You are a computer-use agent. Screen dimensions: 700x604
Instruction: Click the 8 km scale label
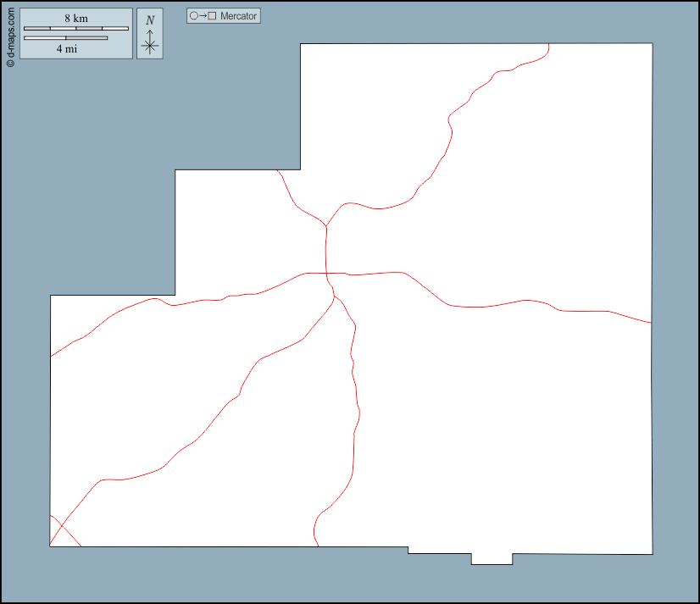pos(76,19)
